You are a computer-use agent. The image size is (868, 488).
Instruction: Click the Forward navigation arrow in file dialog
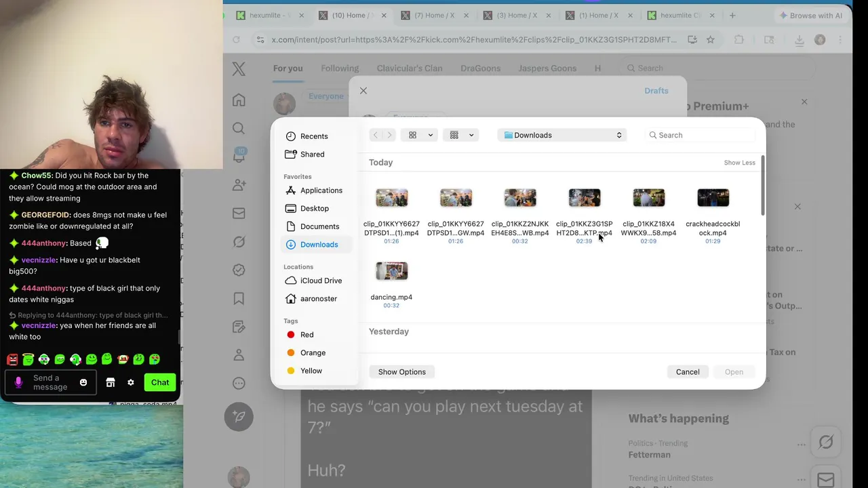(389, 136)
